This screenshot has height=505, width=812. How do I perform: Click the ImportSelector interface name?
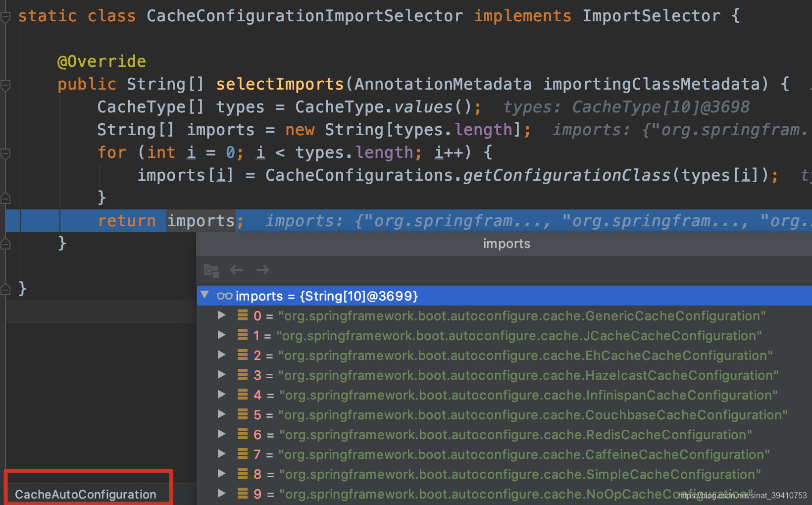coord(651,16)
